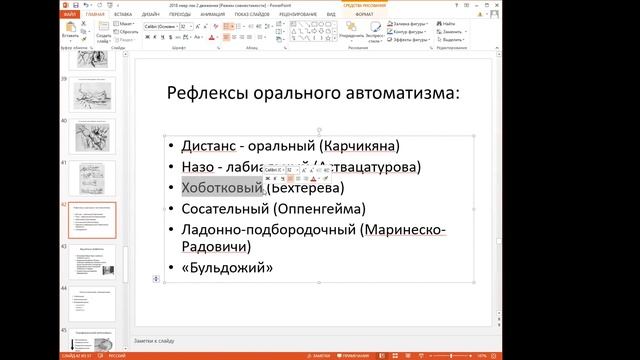Click the Найти find button
The width and height of the screenshot is (640, 360).
(446, 24)
